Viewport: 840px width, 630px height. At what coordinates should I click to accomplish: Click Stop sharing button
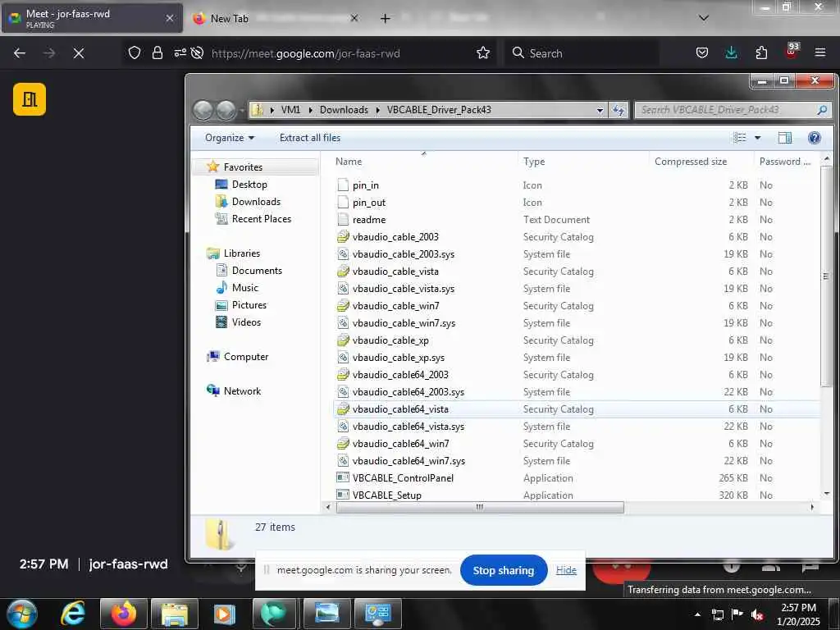[504, 571]
